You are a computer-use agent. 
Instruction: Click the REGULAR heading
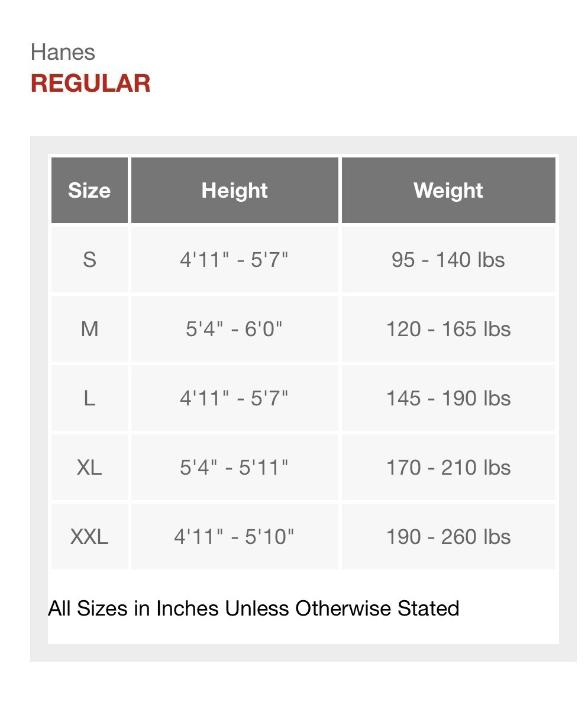tap(91, 83)
